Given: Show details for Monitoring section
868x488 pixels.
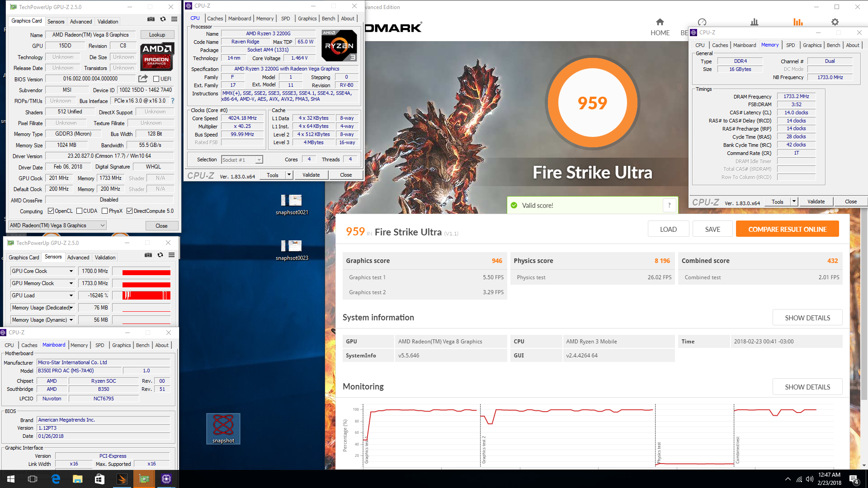Looking at the screenshot, I should click(x=807, y=387).
